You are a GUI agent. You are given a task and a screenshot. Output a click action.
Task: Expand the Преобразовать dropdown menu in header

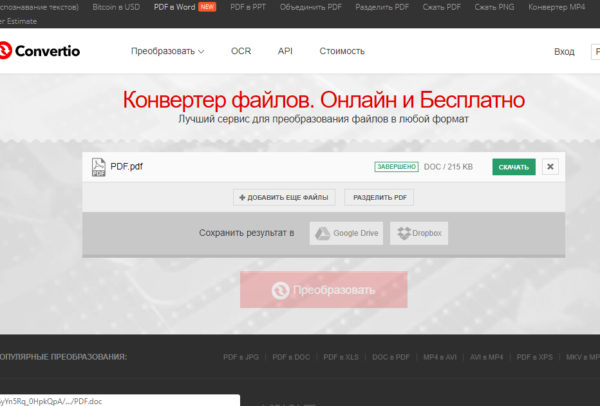click(167, 51)
